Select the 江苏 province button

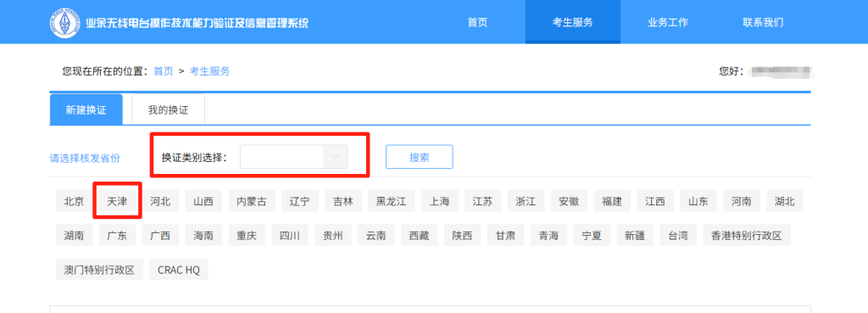pyautogui.click(x=482, y=201)
